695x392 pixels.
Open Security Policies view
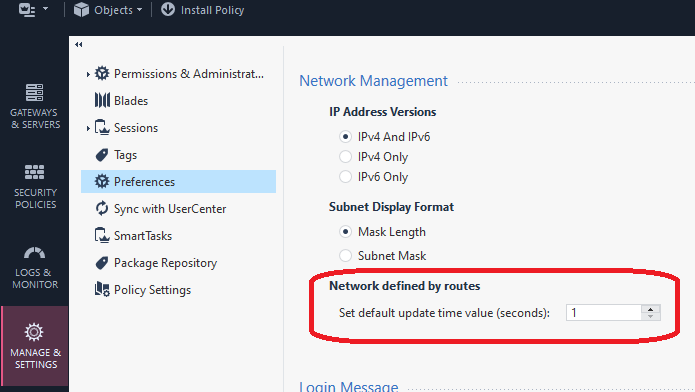click(35, 187)
